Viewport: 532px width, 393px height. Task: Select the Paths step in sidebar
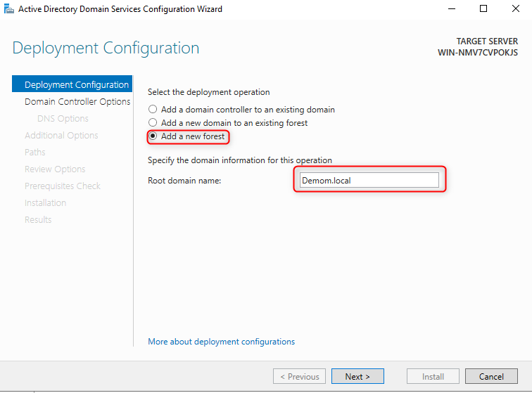tap(35, 152)
